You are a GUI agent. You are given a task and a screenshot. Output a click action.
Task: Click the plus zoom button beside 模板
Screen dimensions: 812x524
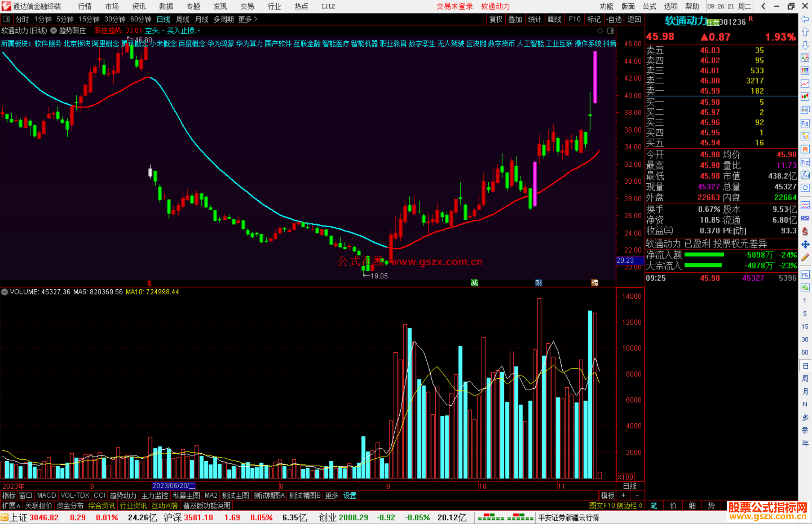click(624, 495)
